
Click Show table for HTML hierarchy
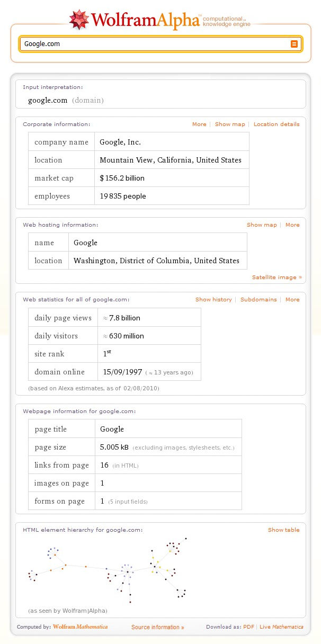coord(284,530)
